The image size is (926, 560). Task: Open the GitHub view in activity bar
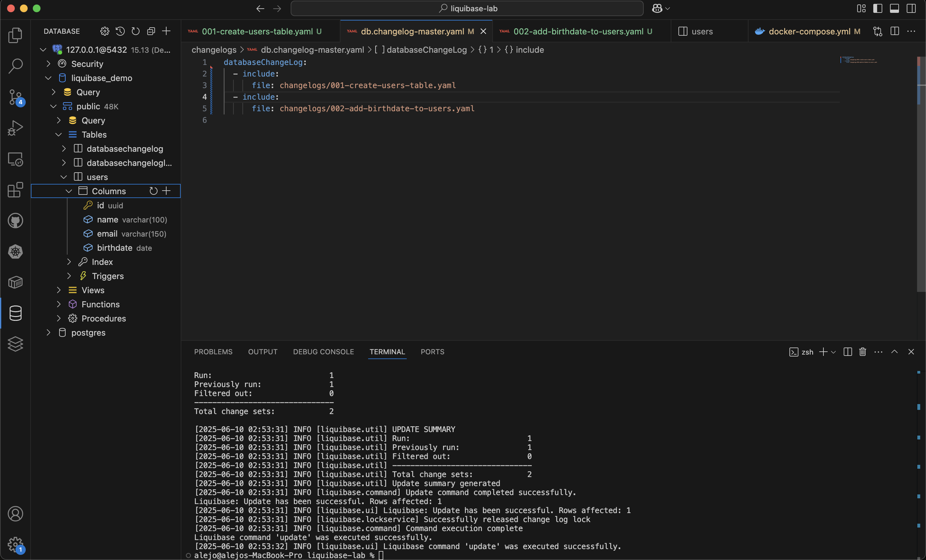pos(15,221)
